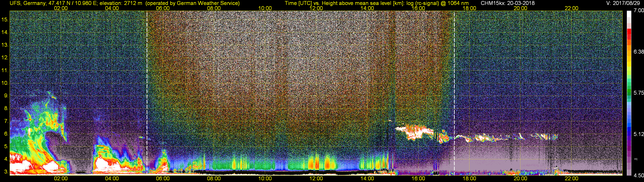Click the "04:00" label on the bottom time axis

(x=112, y=179)
